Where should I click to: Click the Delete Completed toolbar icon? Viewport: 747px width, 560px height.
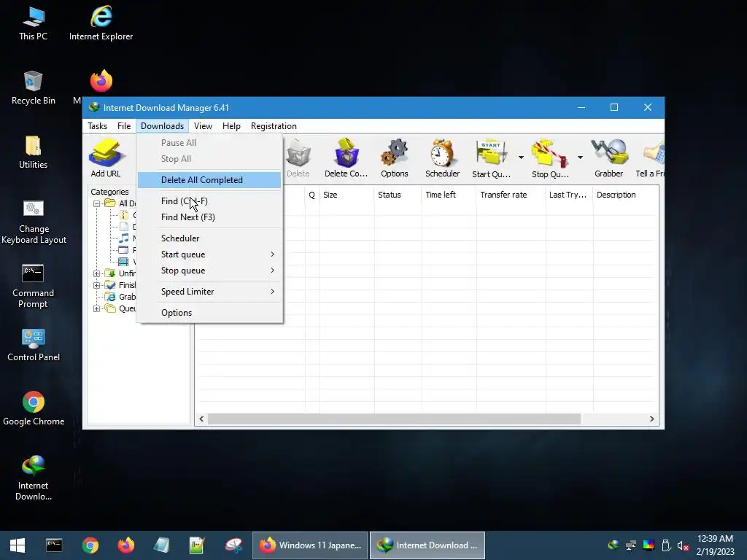(x=346, y=158)
